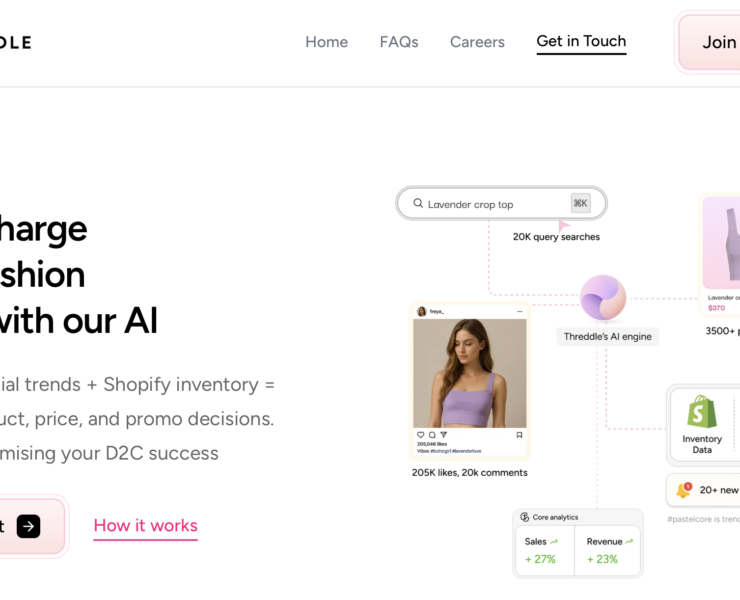Click the bookmark icon on post

pyautogui.click(x=519, y=435)
